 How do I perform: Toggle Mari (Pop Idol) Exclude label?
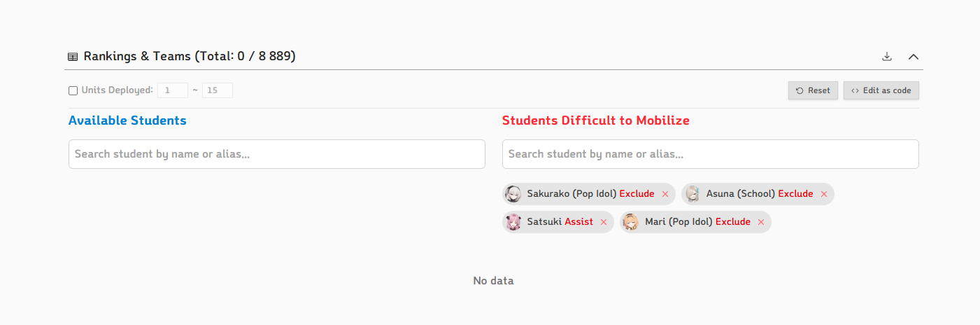tap(733, 222)
